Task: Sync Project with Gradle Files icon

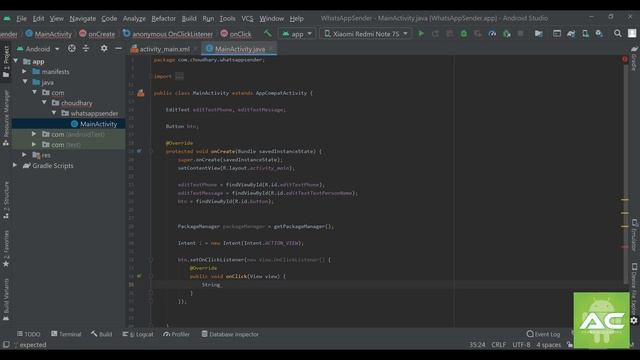Action: (x=571, y=33)
